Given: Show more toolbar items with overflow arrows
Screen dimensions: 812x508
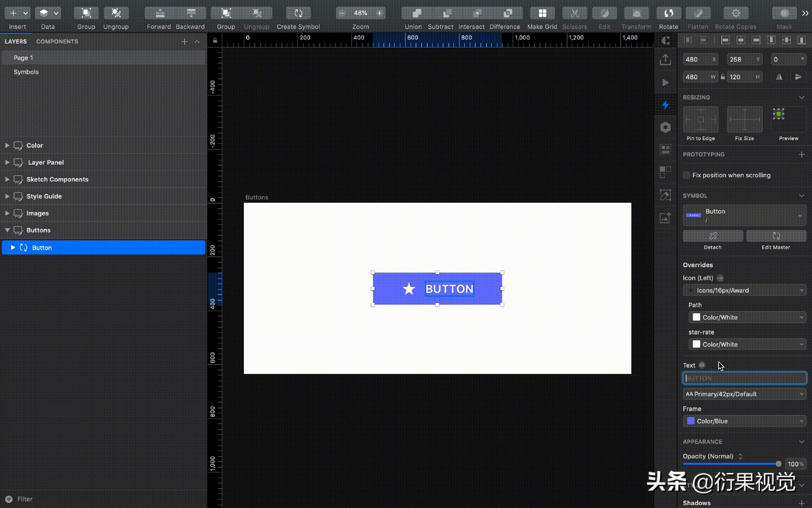Looking at the screenshot, I should point(805,13).
